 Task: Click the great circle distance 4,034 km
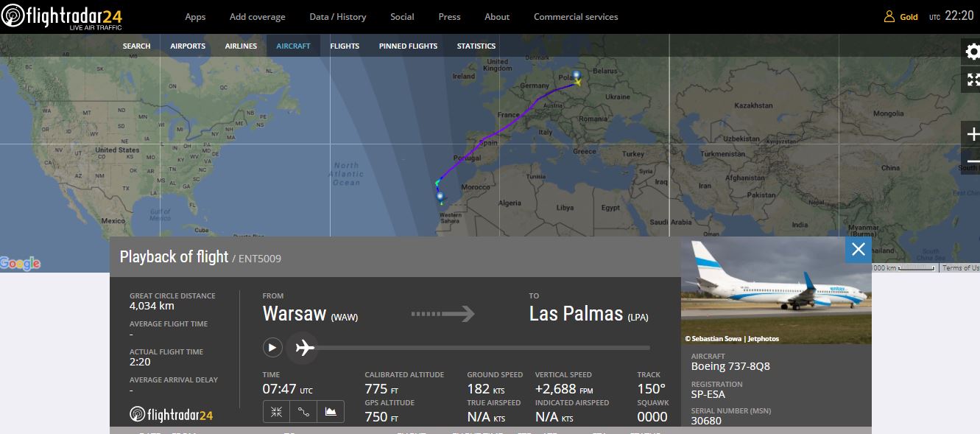[152, 306]
